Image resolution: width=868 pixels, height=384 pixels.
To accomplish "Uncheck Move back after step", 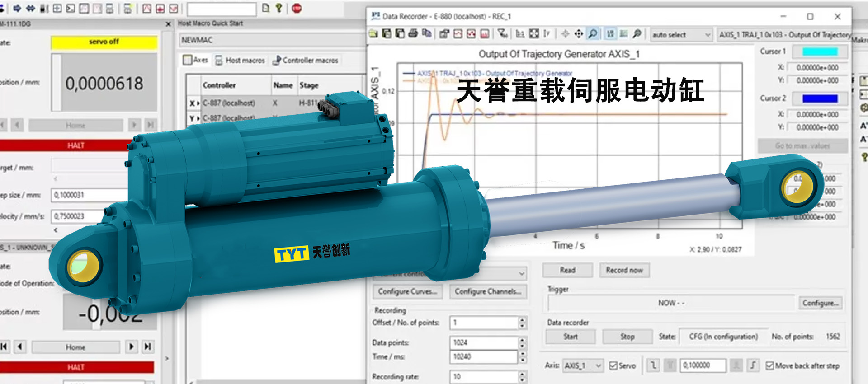I will tap(769, 365).
